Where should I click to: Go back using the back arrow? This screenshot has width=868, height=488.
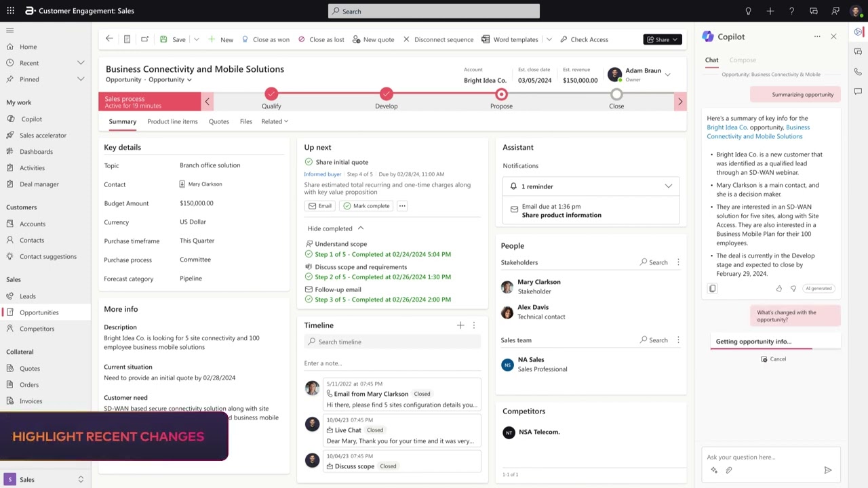click(109, 39)
